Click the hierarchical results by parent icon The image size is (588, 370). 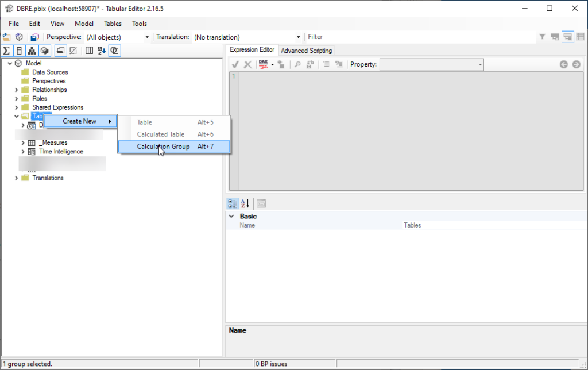pyautogui.click(x=555, y=37)
